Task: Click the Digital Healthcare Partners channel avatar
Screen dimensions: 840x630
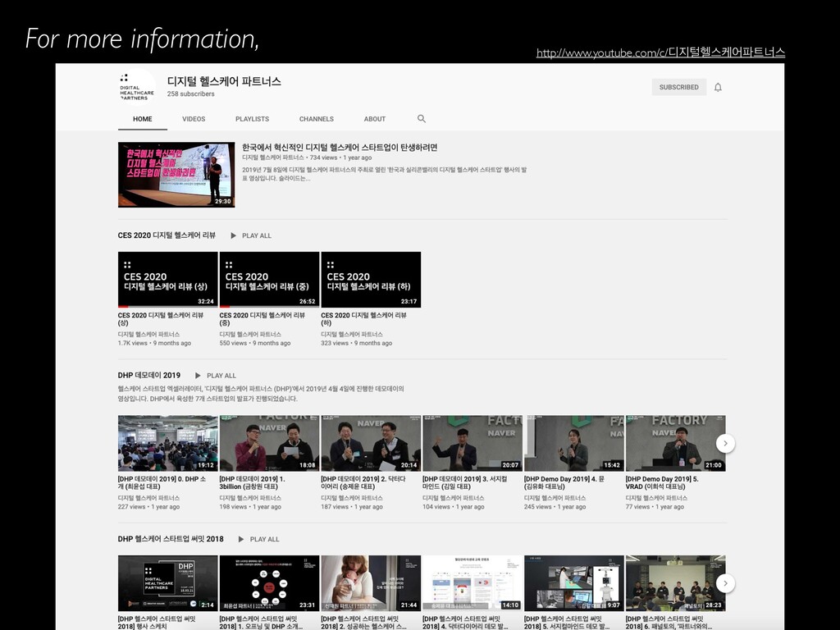Action: [x=136, y=86]
